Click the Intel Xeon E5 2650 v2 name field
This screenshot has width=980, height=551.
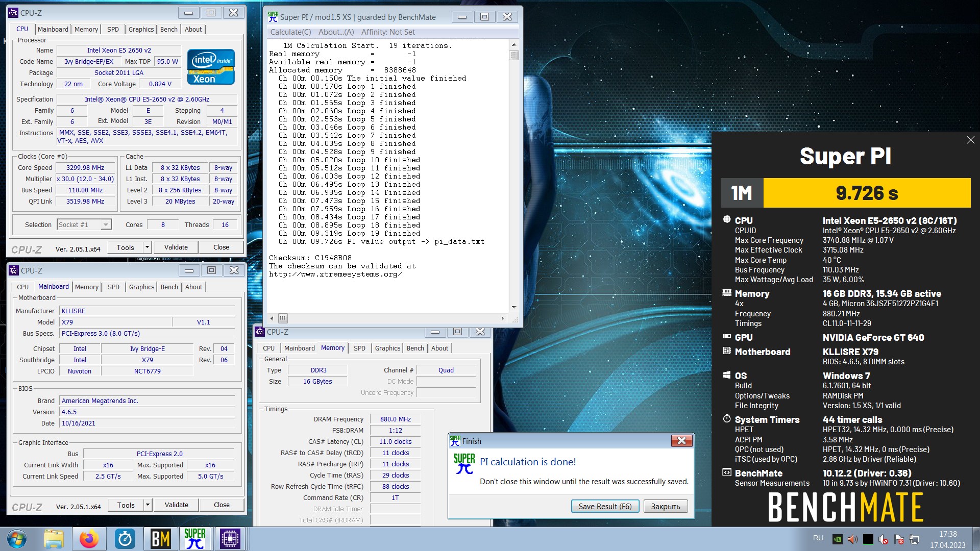point(119,50)
